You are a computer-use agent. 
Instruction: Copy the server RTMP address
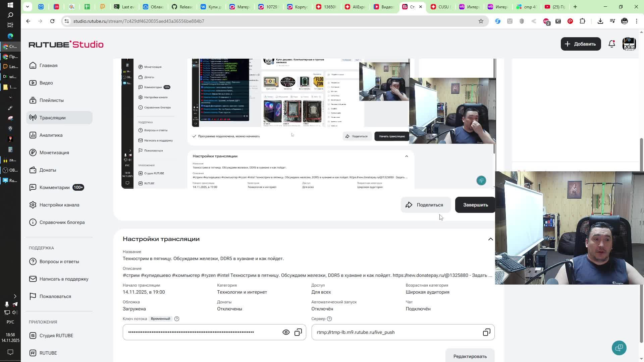[x=486, y=332]
